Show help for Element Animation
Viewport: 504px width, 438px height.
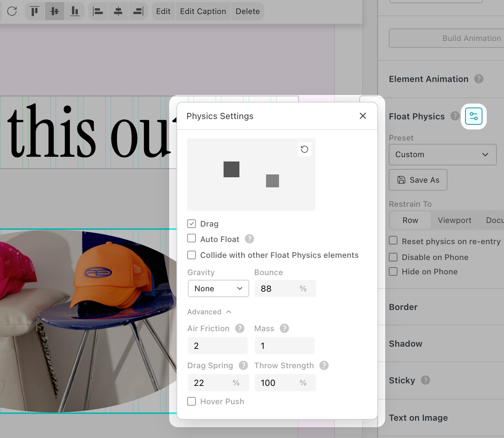tap(478, 79)
